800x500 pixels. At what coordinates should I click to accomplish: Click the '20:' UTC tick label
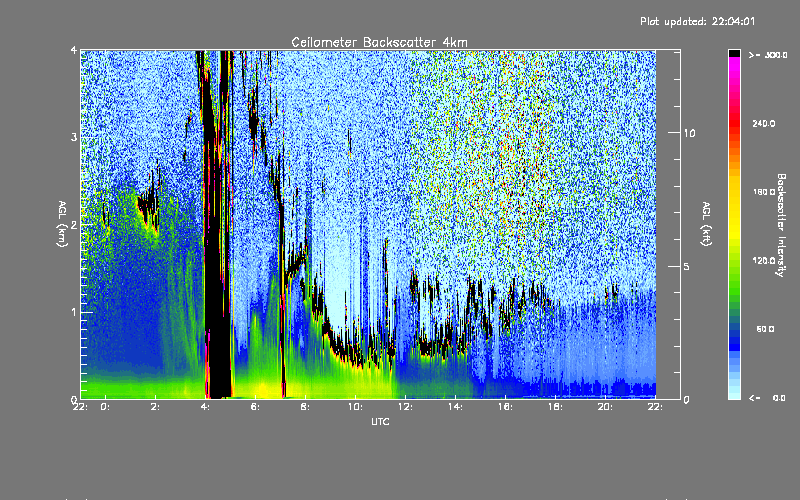(605, 407)
